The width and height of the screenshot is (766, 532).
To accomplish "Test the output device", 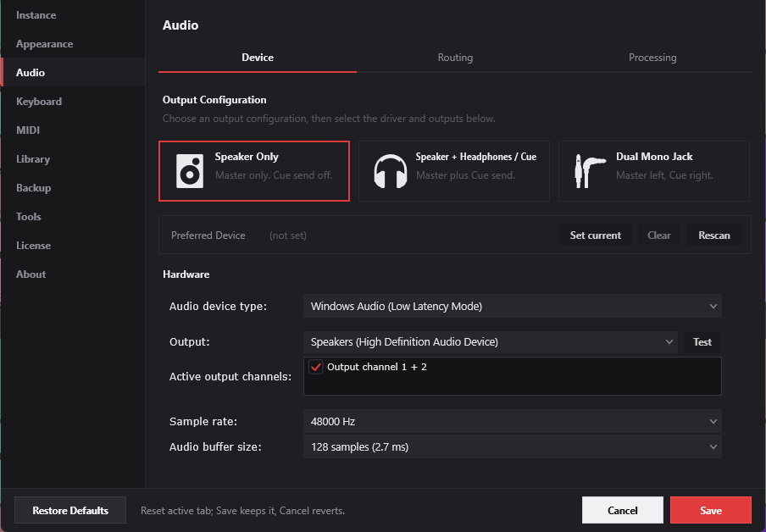I will [702, 342].
